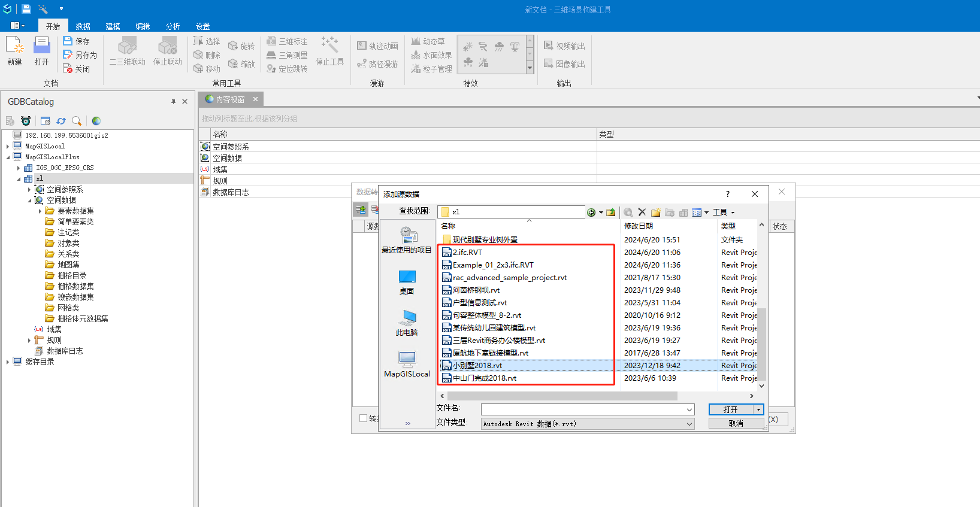Open the 文件类型 file type combo box

coord(588,424)
